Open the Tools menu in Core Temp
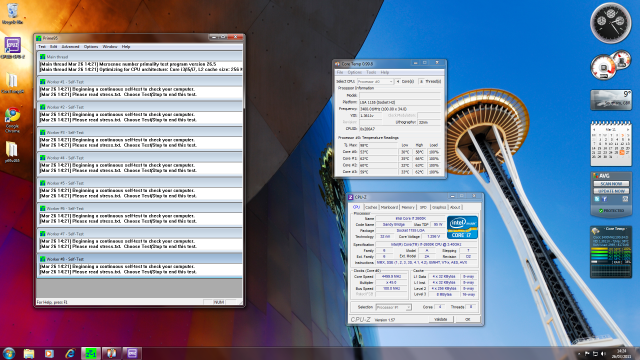The height and width of the screenshot is (360, 640). point(371,72)
